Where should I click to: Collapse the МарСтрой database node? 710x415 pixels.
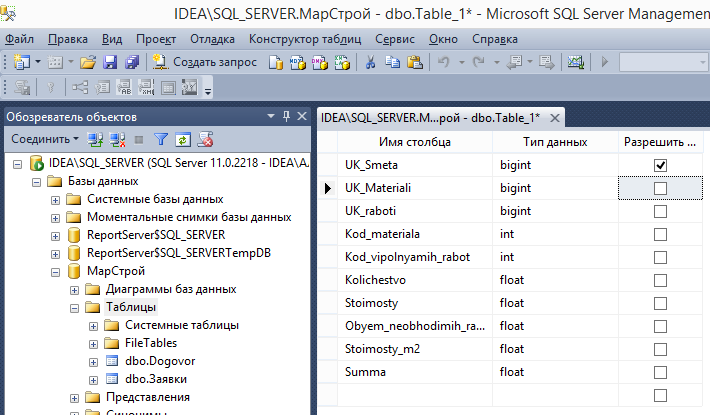point(55,272)
